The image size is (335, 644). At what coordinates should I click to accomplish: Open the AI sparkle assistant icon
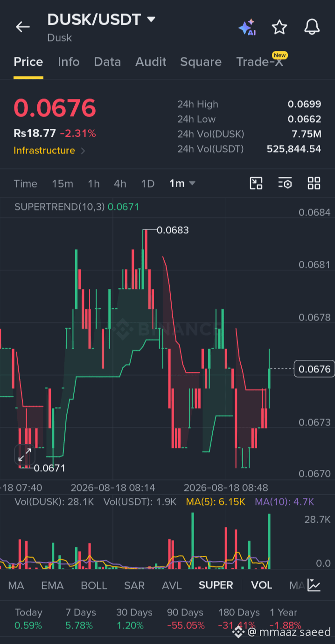[x=247, y=28]
